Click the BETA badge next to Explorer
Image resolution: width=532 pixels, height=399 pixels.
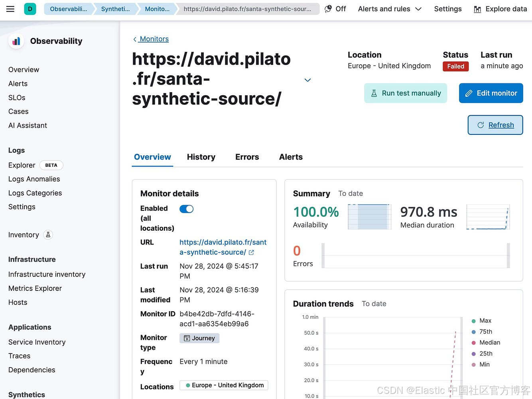click(51, 165)
